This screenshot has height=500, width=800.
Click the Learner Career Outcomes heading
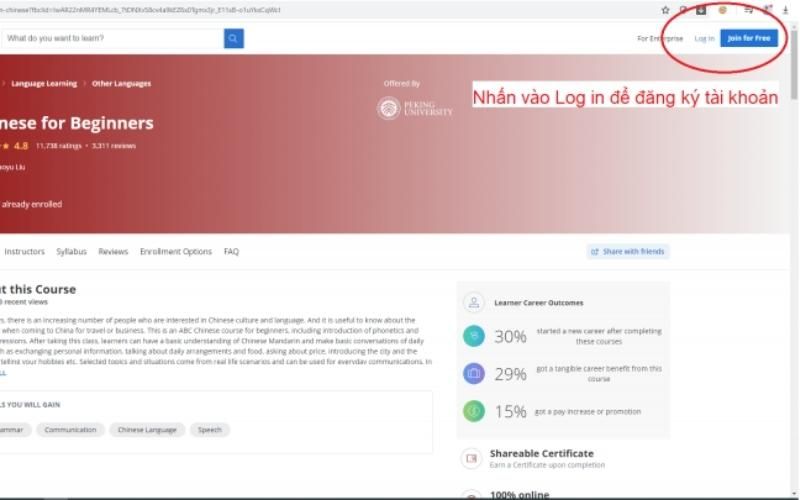tap(539, 303)
